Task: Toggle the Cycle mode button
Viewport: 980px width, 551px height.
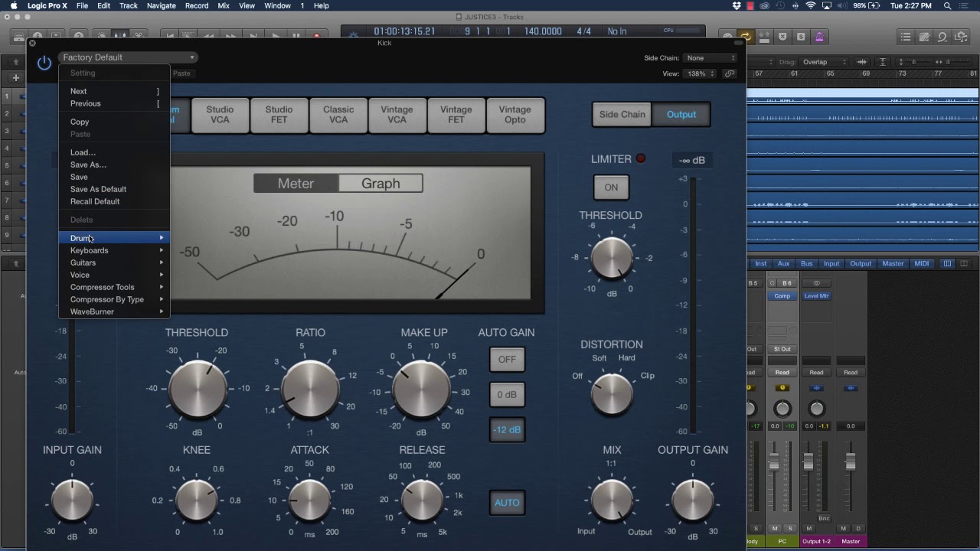Action: 745,36
